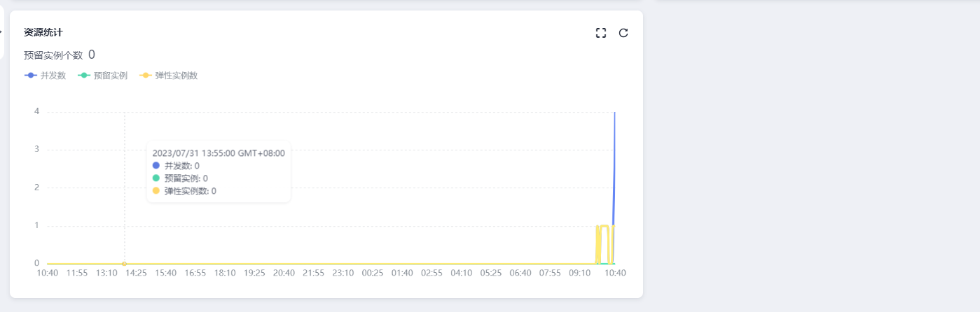Click the 06:40 time axis label
The width and height of the screenshot is (980, 312).
tap(520, 273)
